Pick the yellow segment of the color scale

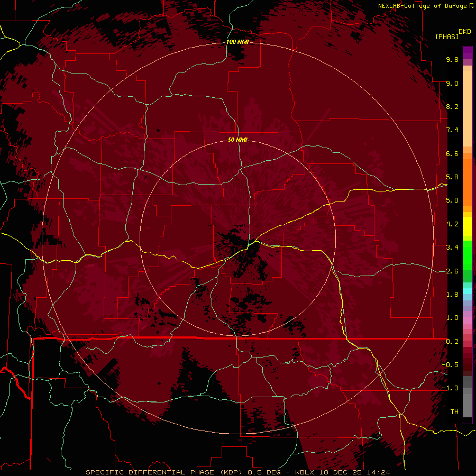pos(467,226)
